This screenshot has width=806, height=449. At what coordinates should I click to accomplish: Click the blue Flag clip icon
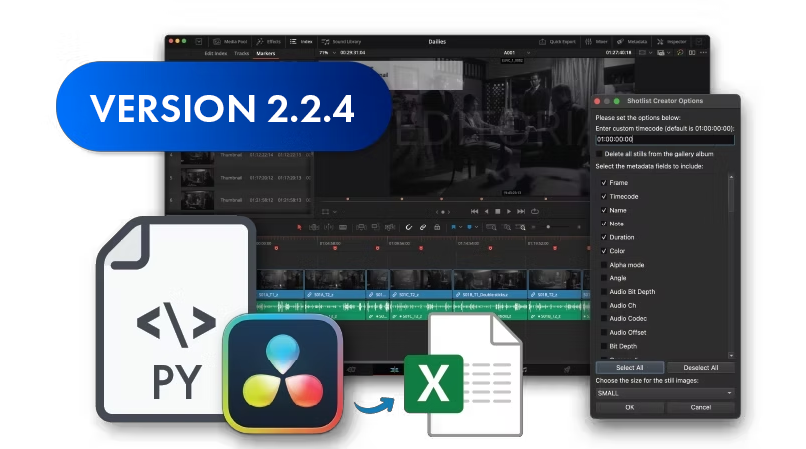453,227
